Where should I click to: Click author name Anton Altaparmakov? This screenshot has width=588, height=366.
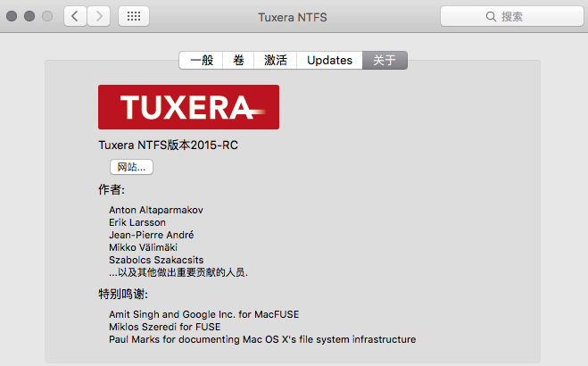pos(156,210)
